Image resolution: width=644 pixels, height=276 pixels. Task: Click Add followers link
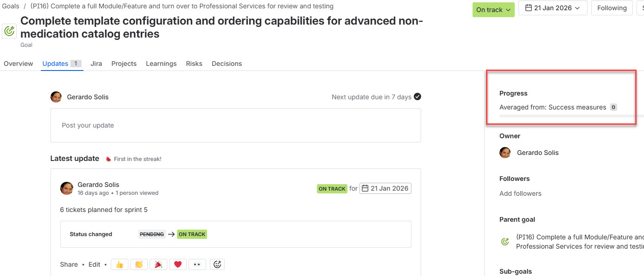(520, 193)
